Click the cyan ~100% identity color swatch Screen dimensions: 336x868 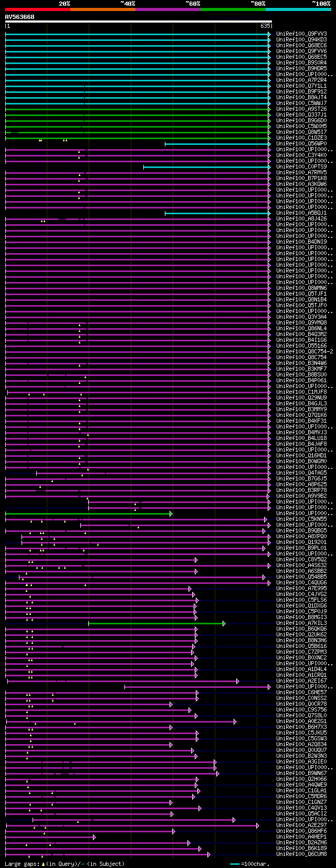coord(298,9)
